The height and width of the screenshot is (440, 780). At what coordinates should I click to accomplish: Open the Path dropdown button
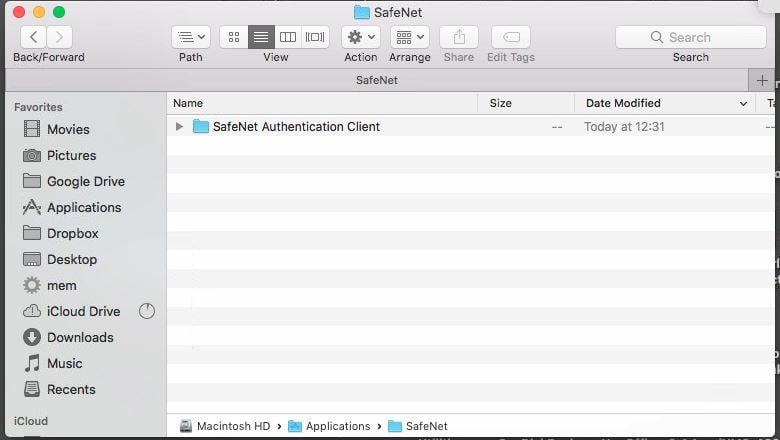pyautogui.click(x=191, y=37)
